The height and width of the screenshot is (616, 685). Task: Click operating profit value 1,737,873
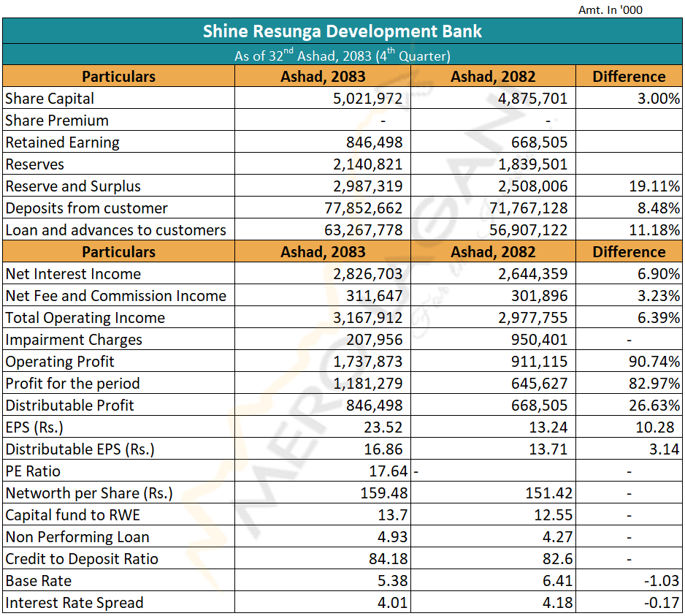tap(368, 361)
